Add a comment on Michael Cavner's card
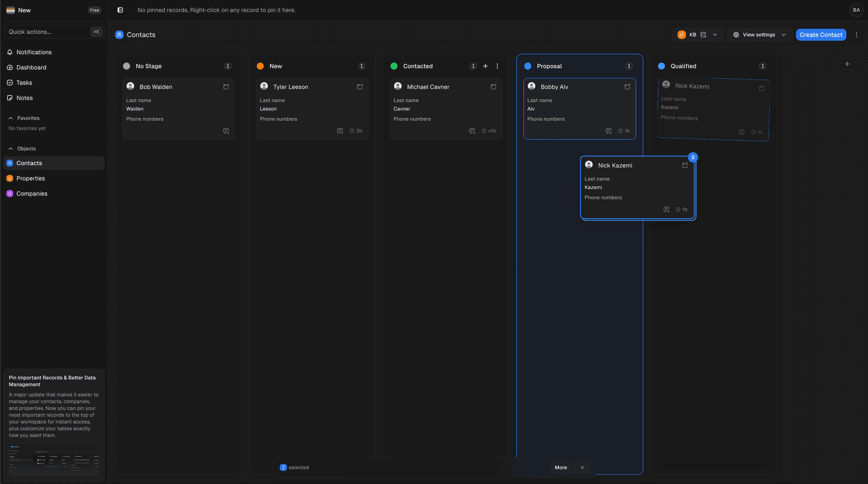The width and height of the screenshot is (868, 484). click(x=472, y=131)
